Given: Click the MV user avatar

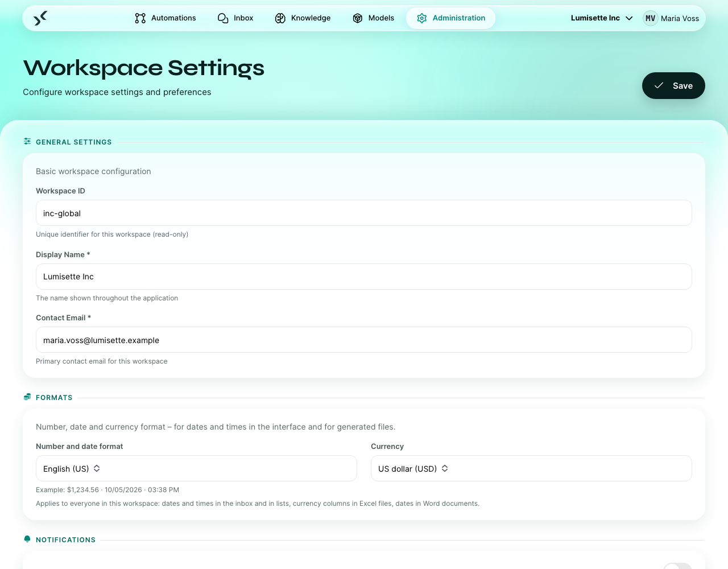Looking at the screenshot, I should pos(651,18).
